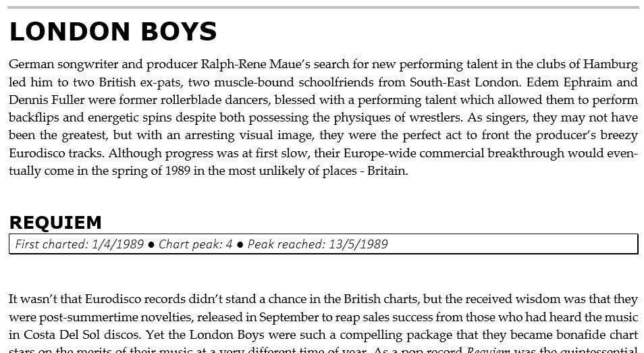
Task: Click the opening word German
Action: 31,65
